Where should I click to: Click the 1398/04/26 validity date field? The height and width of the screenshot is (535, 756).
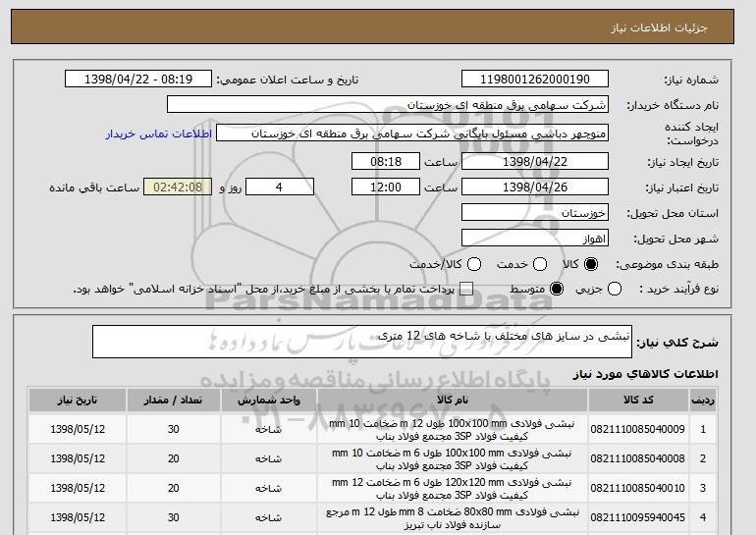534,186
